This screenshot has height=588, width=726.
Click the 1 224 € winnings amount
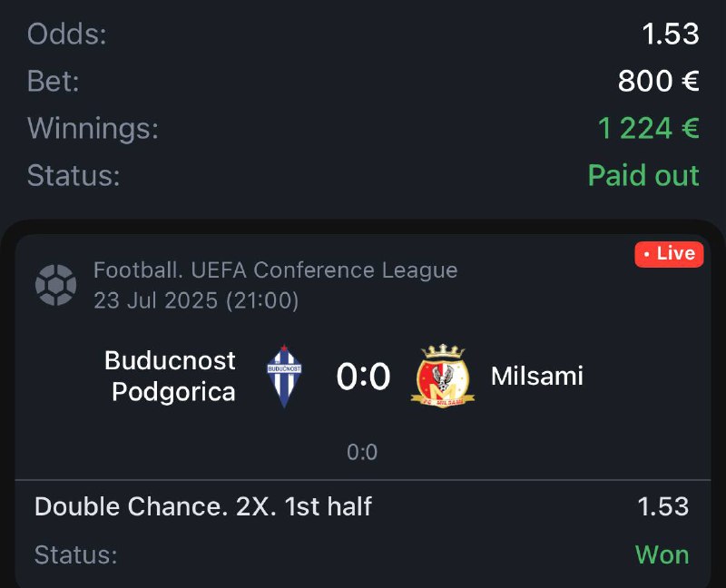coord(648,128)
